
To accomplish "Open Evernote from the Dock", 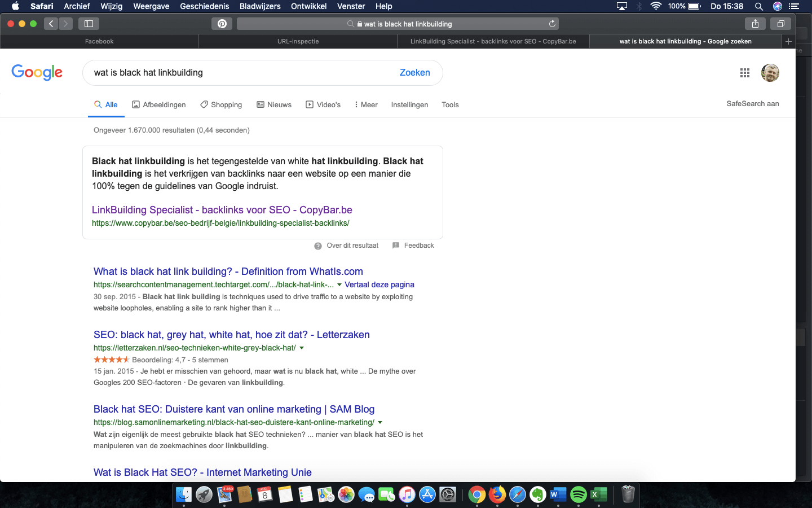I will click(x=537, y=495).
